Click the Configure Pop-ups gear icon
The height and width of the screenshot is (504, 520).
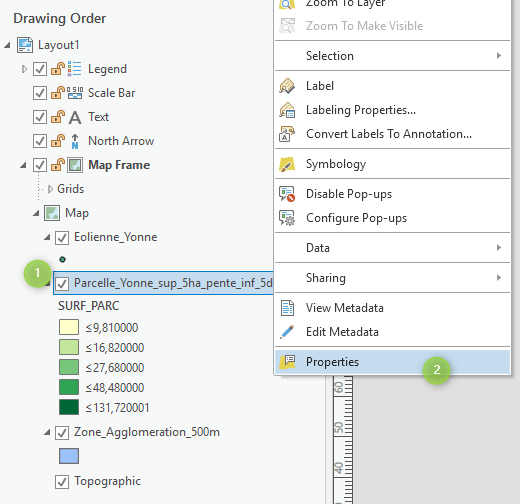click(x=287, y=218)
